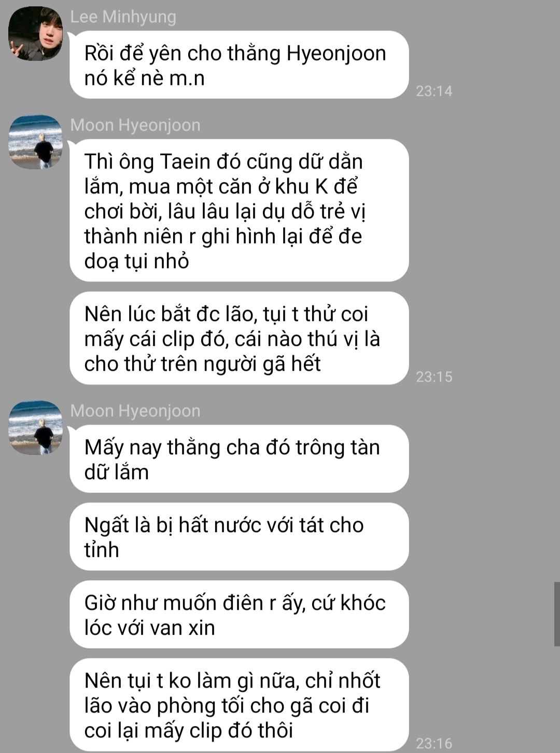Screen dimensions: 560x753
Task: Select the message starting 'Nên lúc bắt đc lão'
Action: pyautogui.click(x=239, y=338)
